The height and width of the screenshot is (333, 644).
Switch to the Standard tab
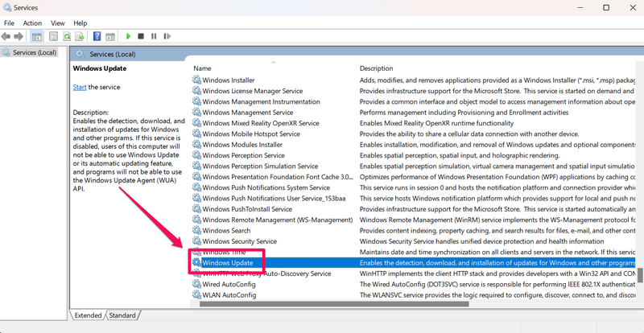click(x=122, y=315)
